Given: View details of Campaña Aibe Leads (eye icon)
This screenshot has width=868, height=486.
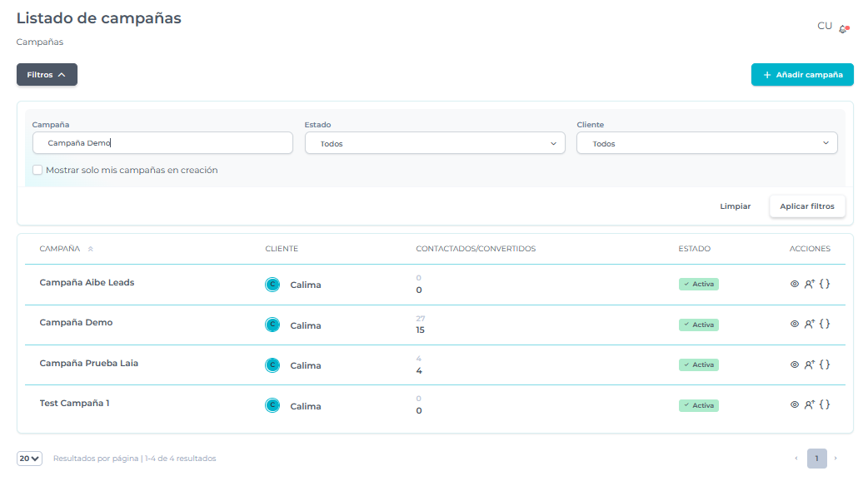Looking at the screenshot, I should (x=794, y=284).
